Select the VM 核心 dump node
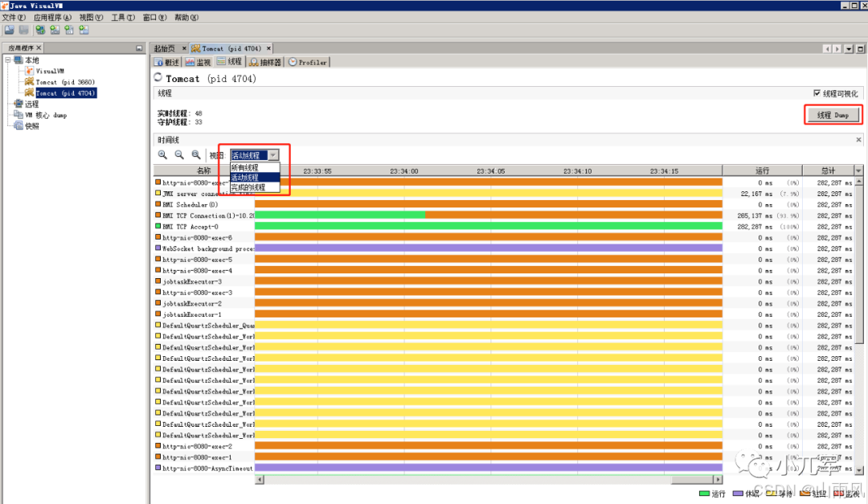The height and width of the screenshot is (504, 868). (42, 114)
